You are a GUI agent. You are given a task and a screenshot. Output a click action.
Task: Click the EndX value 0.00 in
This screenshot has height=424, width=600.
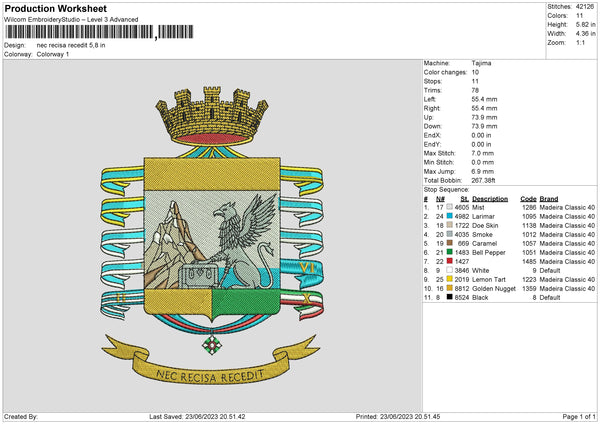tap(481, 135)
